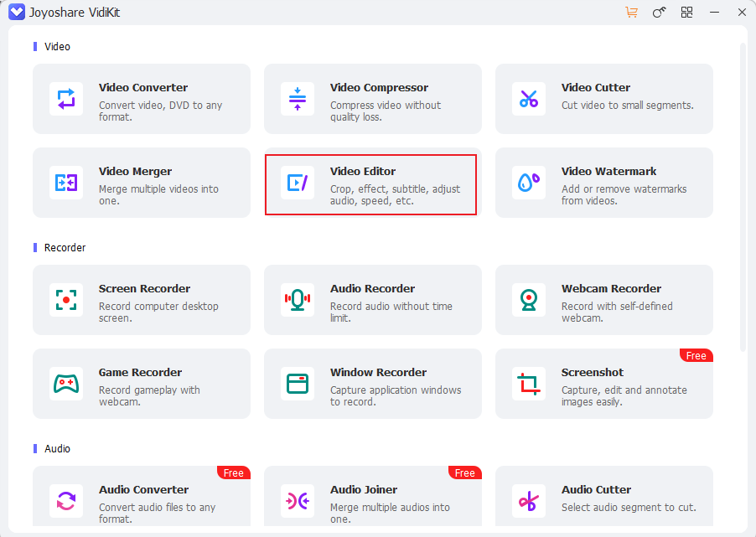Viewport: 756px width, 537px height.
Task: Click the Video Compressor icon
Action: pos(298,99)
